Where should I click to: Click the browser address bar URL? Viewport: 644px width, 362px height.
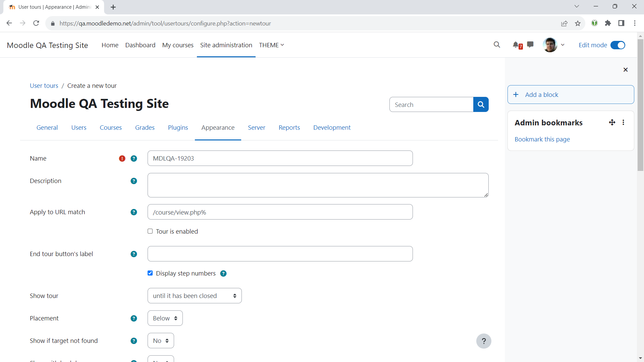click(165, 23)
